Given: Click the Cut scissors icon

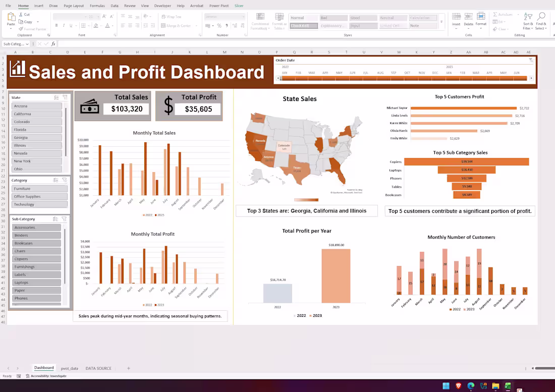Looking at the screenshot, I should 21,15.
